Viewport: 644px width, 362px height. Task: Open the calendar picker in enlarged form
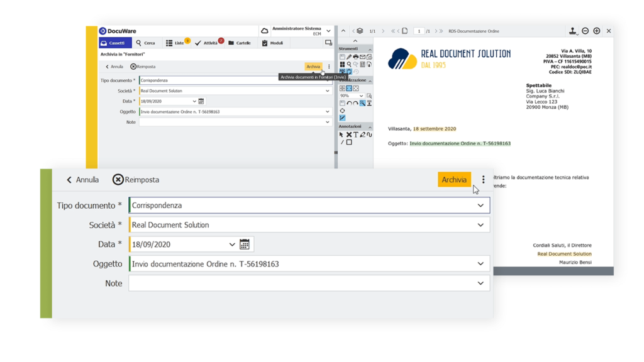coord(245,244)
